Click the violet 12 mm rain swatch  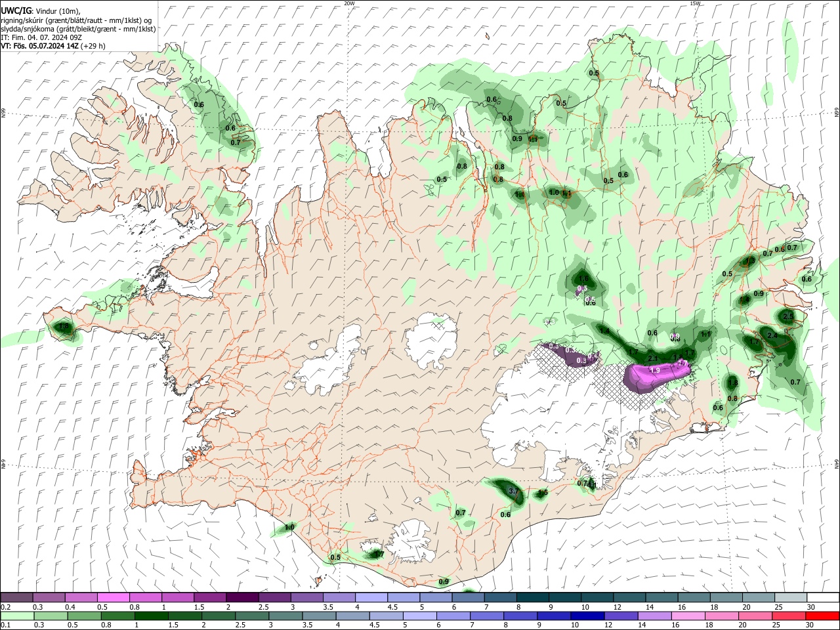pos(621,616)
